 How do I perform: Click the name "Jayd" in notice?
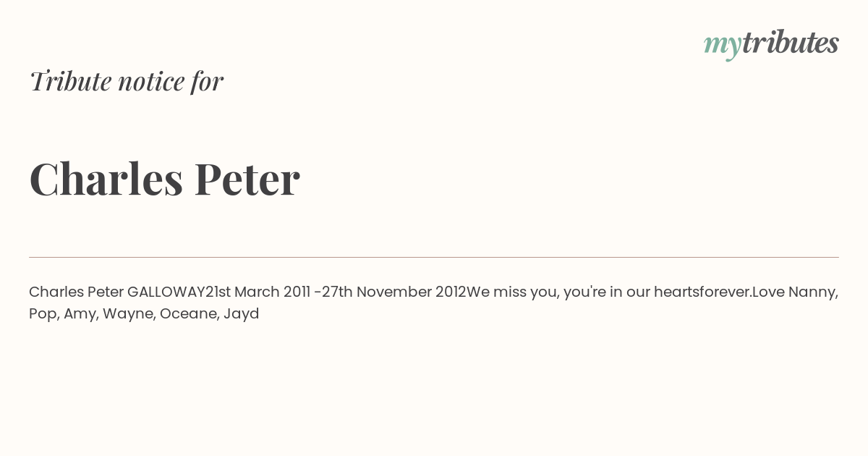pos(242,314)
